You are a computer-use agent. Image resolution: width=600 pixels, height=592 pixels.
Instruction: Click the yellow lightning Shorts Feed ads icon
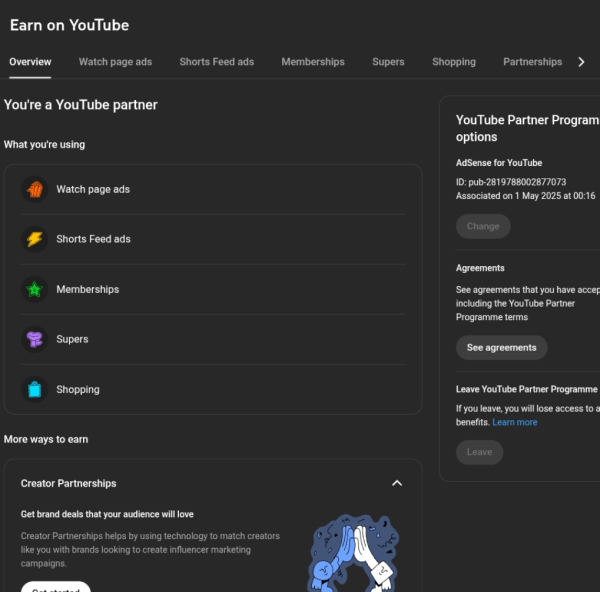[x=34, y=239]
